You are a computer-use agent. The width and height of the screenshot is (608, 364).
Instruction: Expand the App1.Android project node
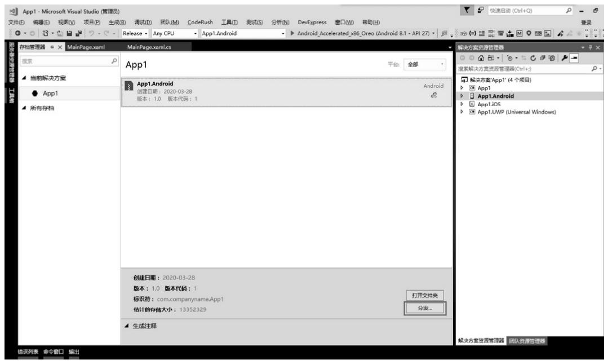462,96
